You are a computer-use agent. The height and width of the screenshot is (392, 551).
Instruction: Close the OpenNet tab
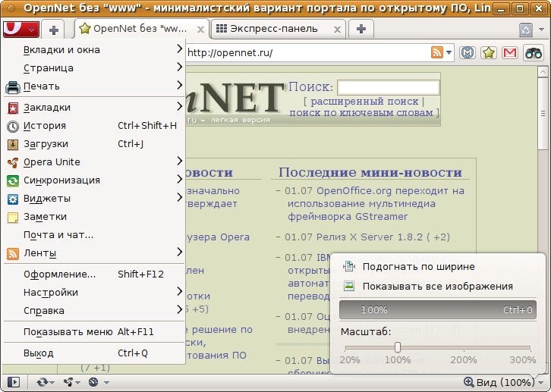tap(200, 30)
